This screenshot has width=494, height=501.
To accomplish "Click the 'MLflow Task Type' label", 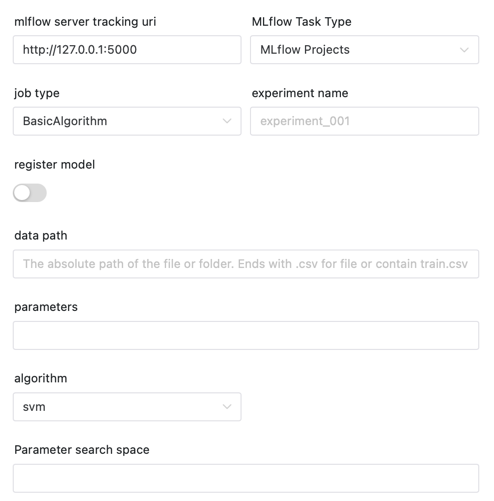I will pyautogui.click(x=301, y=22).
